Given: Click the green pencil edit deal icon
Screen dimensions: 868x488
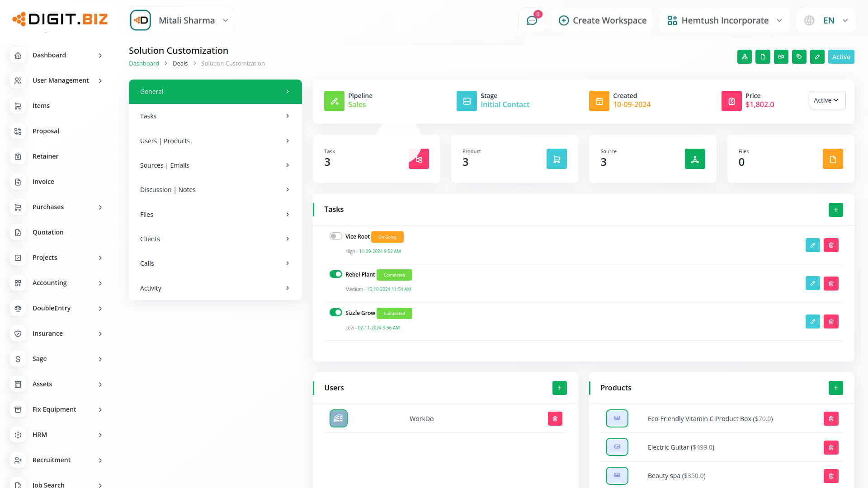Looking at the screenshot, I should [817, 57].
